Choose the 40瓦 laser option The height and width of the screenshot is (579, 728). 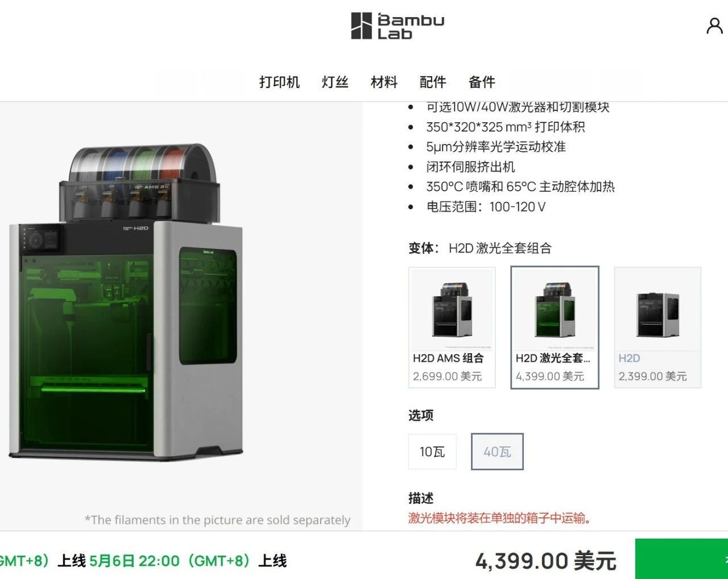coord(497,452)
